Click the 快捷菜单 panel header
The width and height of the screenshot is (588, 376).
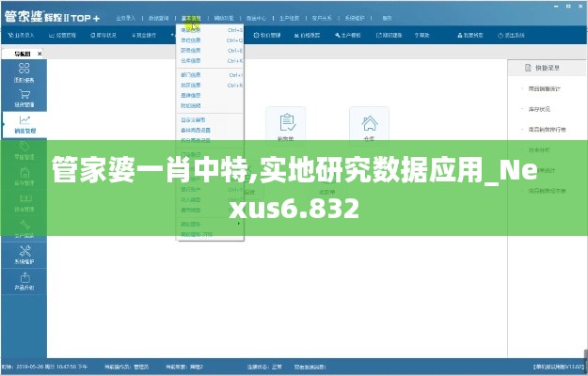pos(547,68)
